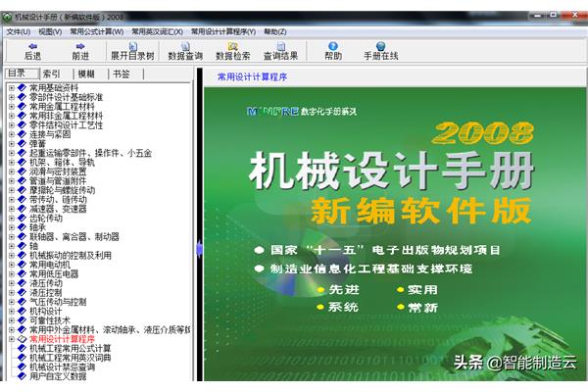Click the book icon beside 液压传动

pos(22,283)
